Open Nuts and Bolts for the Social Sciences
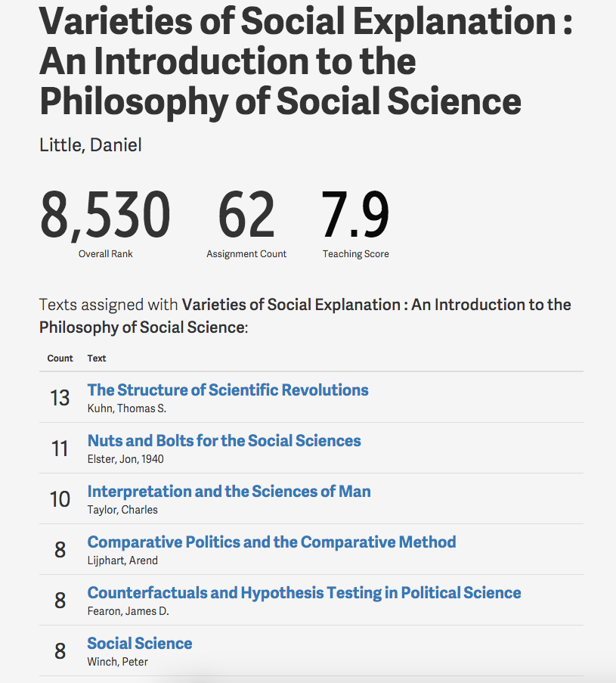This screenshot has height=683, width=616. (224, 441)
